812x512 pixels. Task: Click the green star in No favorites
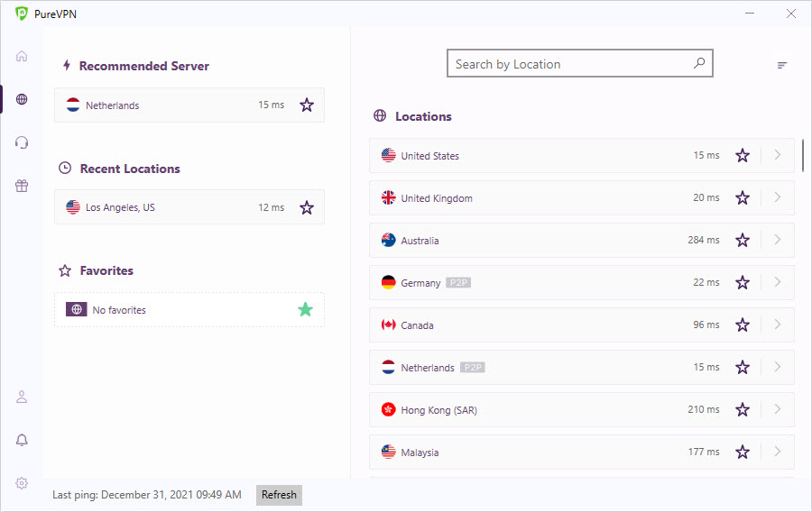coord(306,309)
